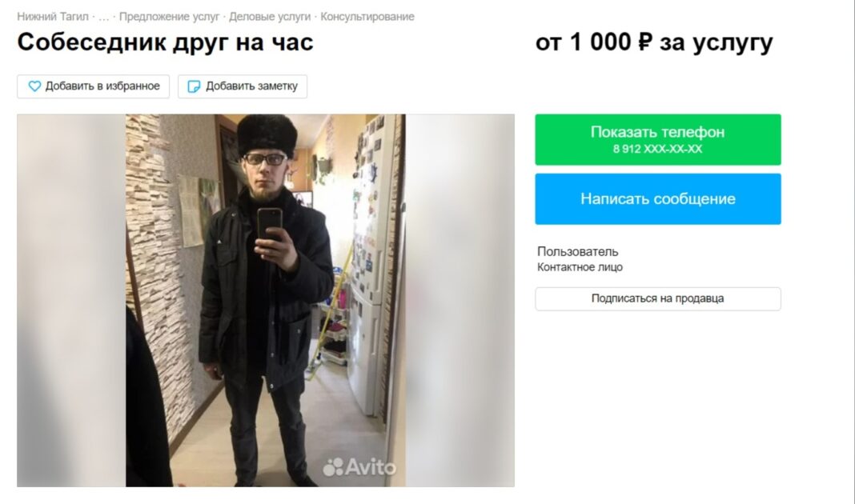
Task: Click the price от 1 000 ₽ за услугу
Action: (x=654, y=42)
